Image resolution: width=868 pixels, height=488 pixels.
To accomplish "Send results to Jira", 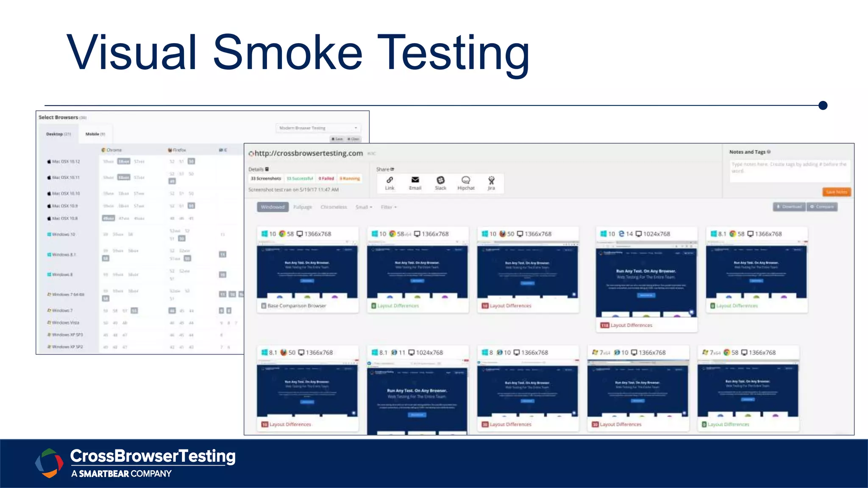I will coord(491,180).
